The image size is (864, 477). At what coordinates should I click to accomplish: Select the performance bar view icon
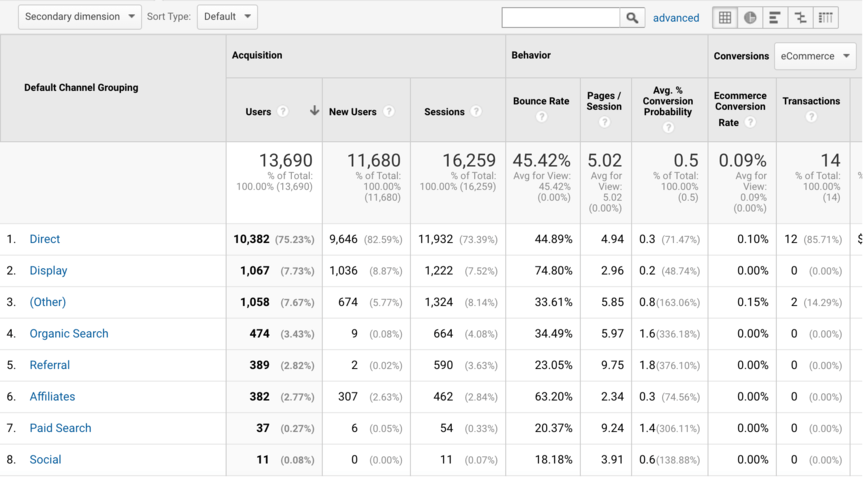coord(775,18)
